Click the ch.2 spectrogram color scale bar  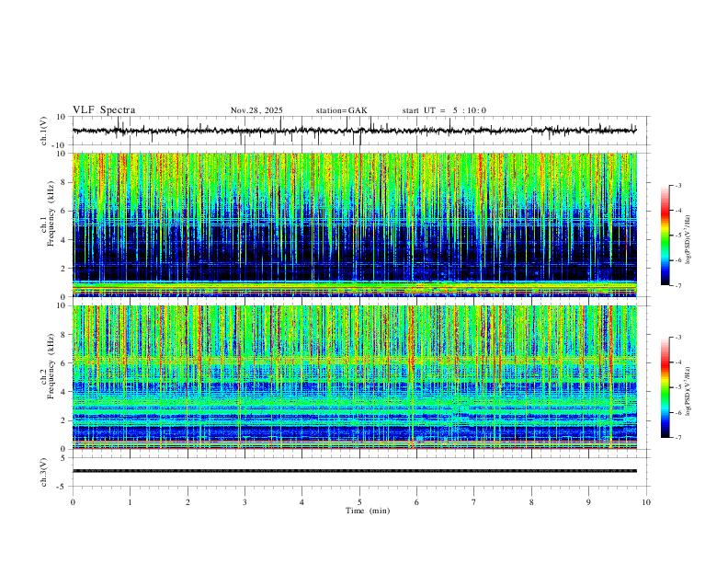pyautogui.click(x=665, y=387)
